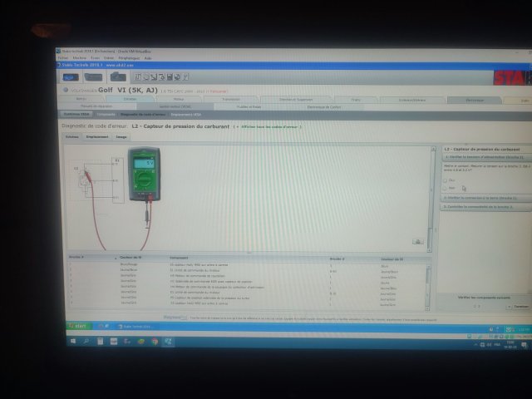The height and width of the screenshot is (399, 532).
Task: Open Chrome from host taskbar
Action: tap(155, 342)
